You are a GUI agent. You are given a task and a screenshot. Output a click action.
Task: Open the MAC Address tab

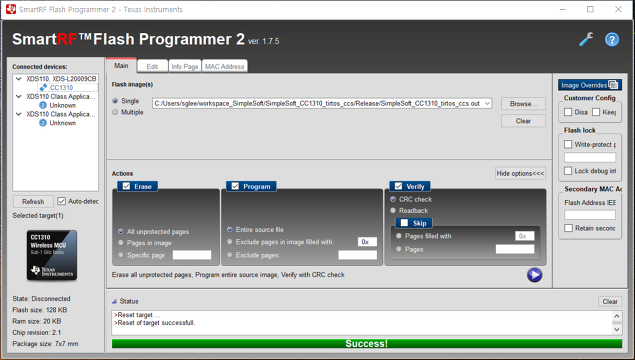tap(224, 66)
